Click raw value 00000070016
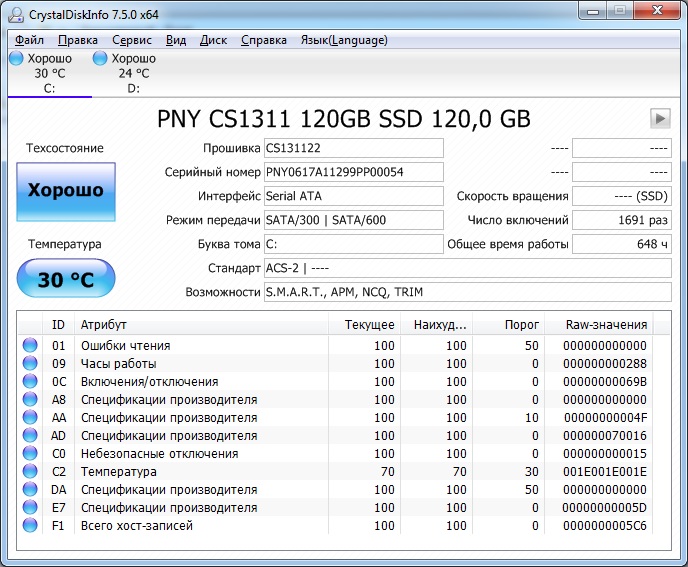 (605, 436)
